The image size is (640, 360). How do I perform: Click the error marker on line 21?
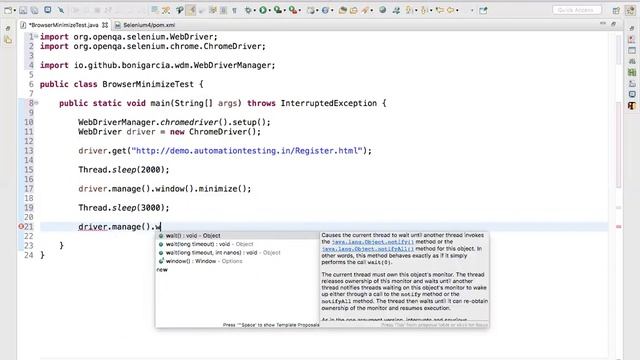(x=21, y=227)
